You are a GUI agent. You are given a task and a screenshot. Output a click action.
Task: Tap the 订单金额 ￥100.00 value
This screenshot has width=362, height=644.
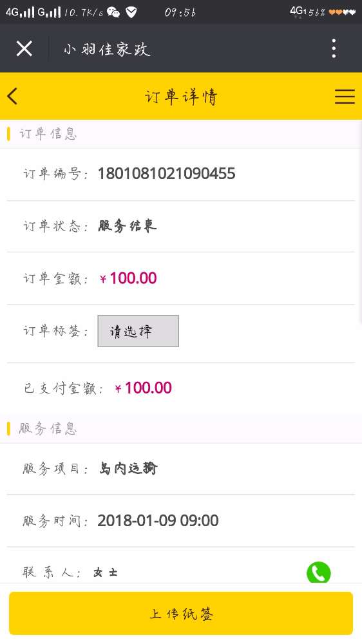tap(128, 278)
